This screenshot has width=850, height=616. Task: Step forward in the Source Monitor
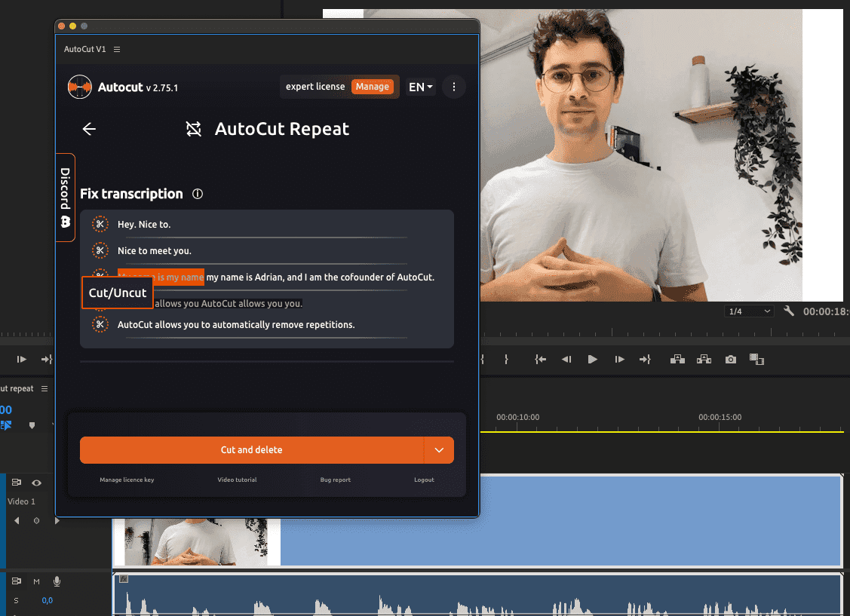(22, 359)
